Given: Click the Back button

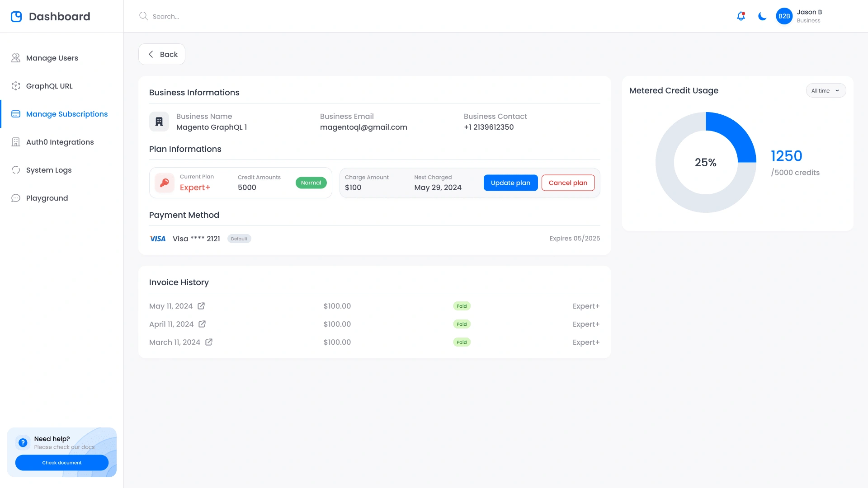Looking at the screenshot, I should pos(162,54).
